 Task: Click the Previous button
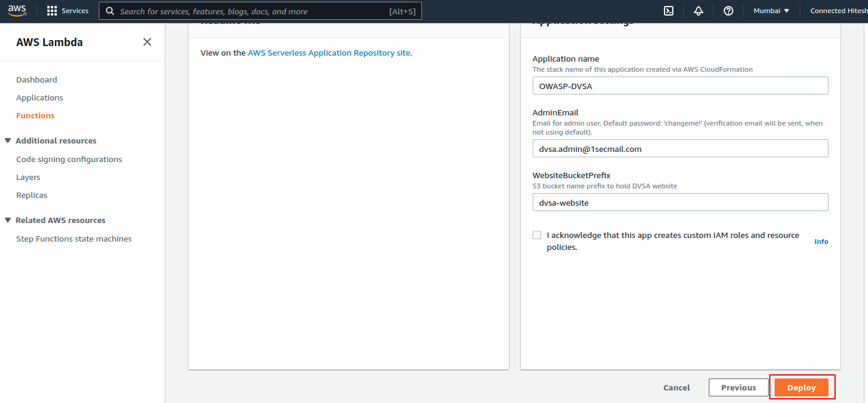(x=738, y=387)
